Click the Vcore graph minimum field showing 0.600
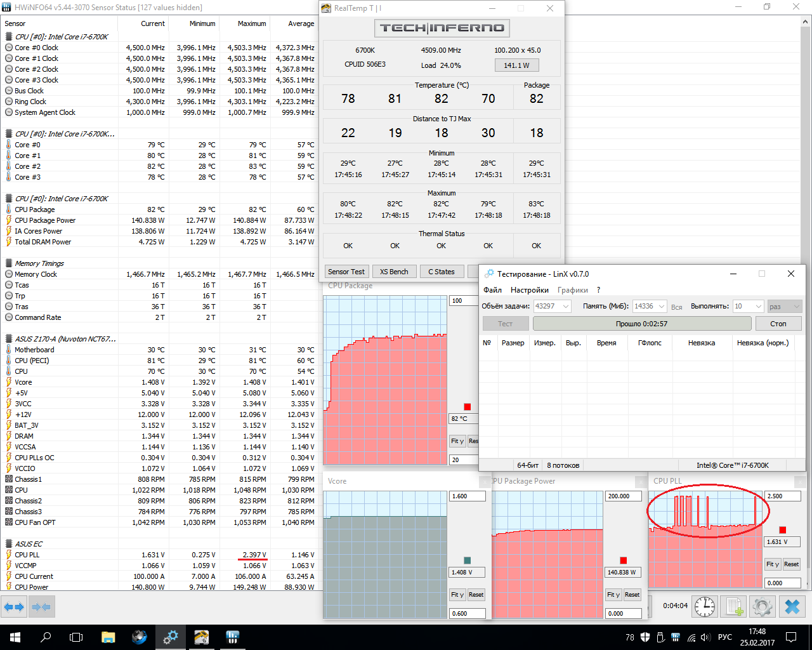 [x=468, y=614]
